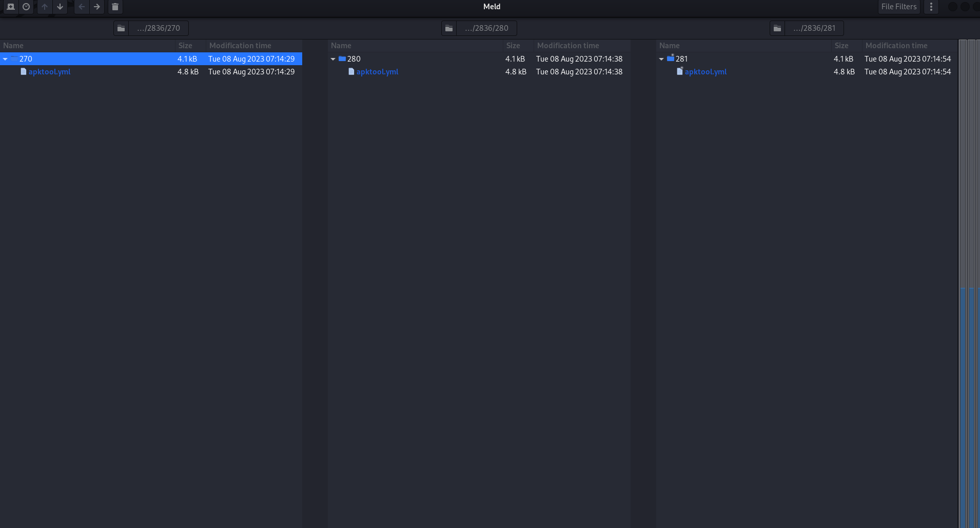Click the folder icon next to 280
The width and height of the screenshot is (980, 528).
342,58
